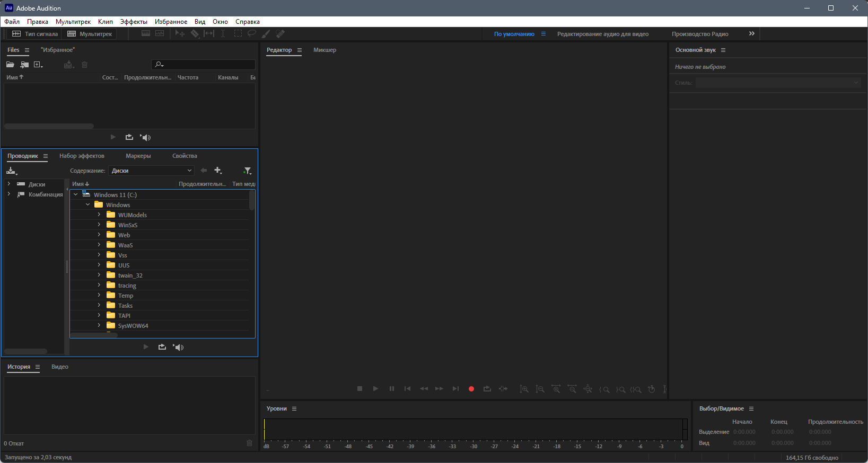Open the Содержание dropdown showing Диски
868x463 pixels.
click(152, 171)
